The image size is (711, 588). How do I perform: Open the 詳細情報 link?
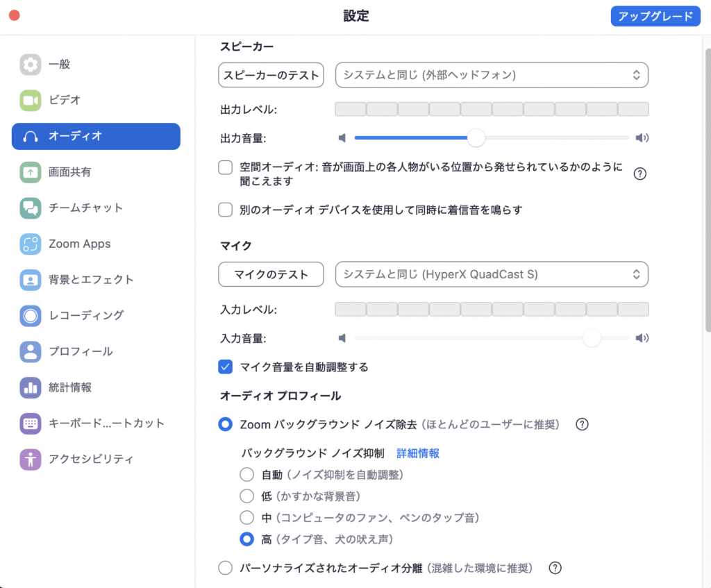(417, 453)
